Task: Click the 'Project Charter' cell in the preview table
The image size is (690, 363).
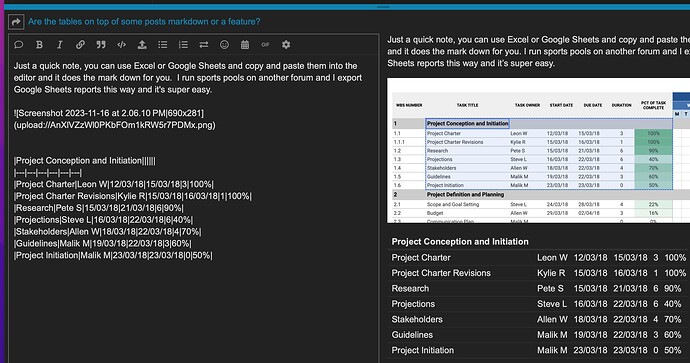Action: 421,258
